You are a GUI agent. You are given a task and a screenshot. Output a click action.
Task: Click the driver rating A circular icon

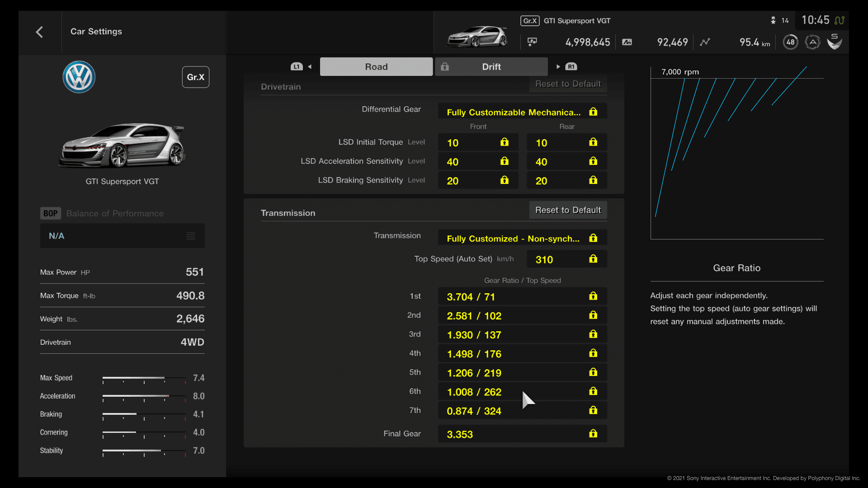tap(812, 42)
